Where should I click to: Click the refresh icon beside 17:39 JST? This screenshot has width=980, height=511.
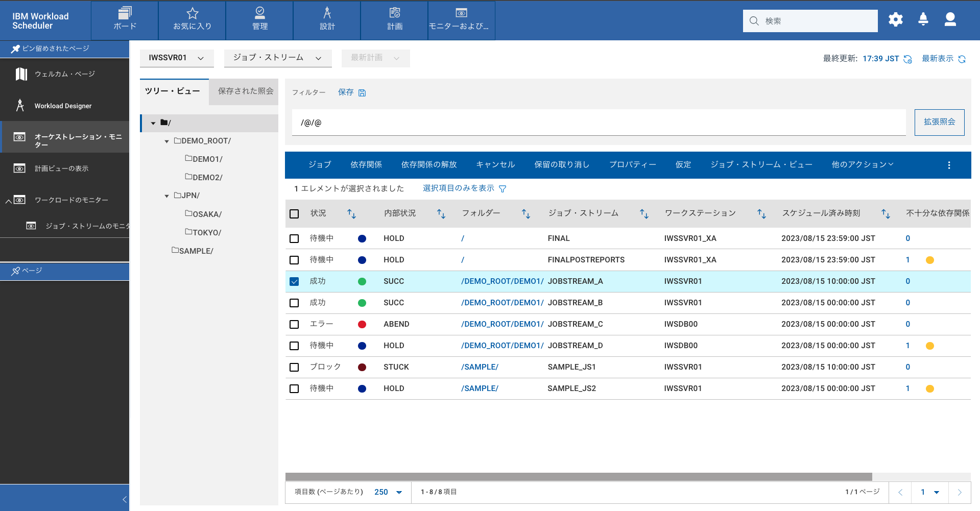tap(907, 59)
